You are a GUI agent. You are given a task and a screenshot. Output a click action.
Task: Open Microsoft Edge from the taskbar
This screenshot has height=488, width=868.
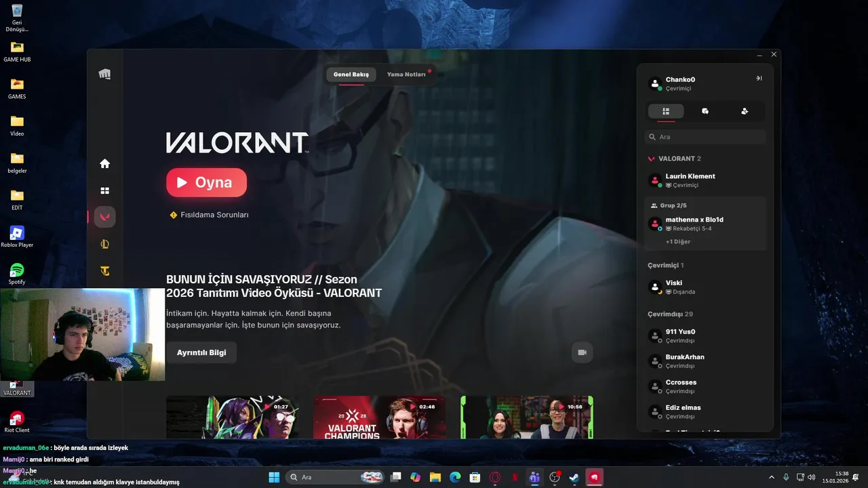[455, 477]
